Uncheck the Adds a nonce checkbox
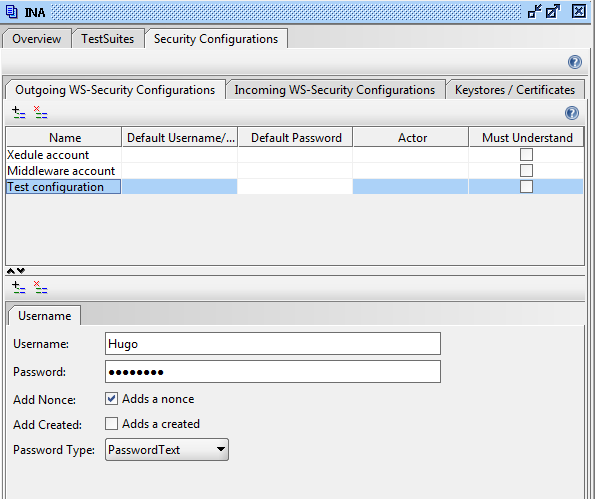Viewport: 596px width, 499px height. coord(111,399)
